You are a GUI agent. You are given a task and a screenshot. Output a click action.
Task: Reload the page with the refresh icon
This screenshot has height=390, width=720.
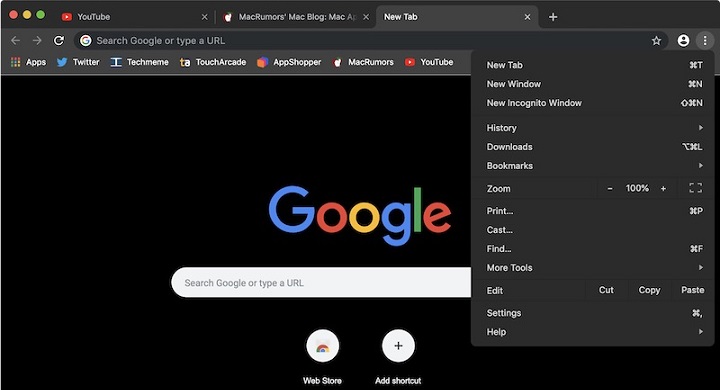(59, 40)
